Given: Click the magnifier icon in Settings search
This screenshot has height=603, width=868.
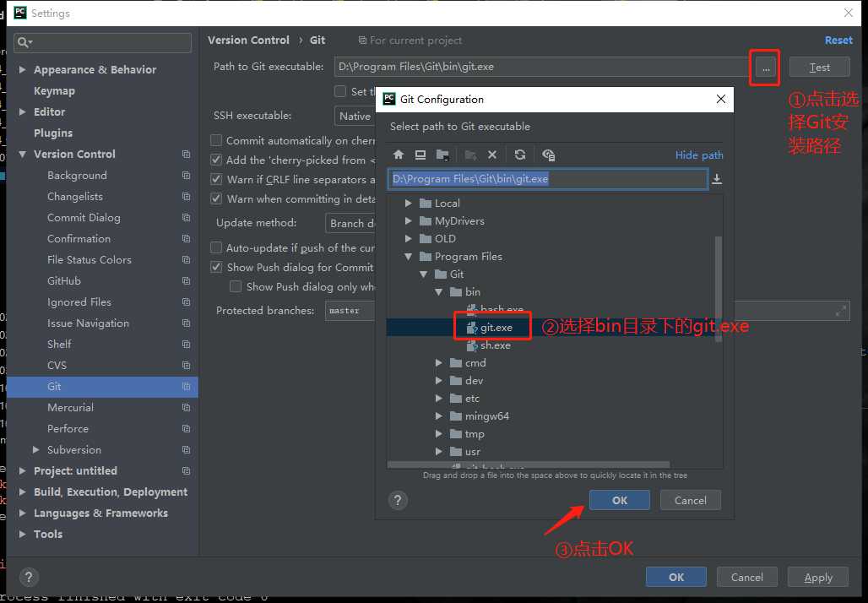Looking at the screenshot, I should 24,42.
